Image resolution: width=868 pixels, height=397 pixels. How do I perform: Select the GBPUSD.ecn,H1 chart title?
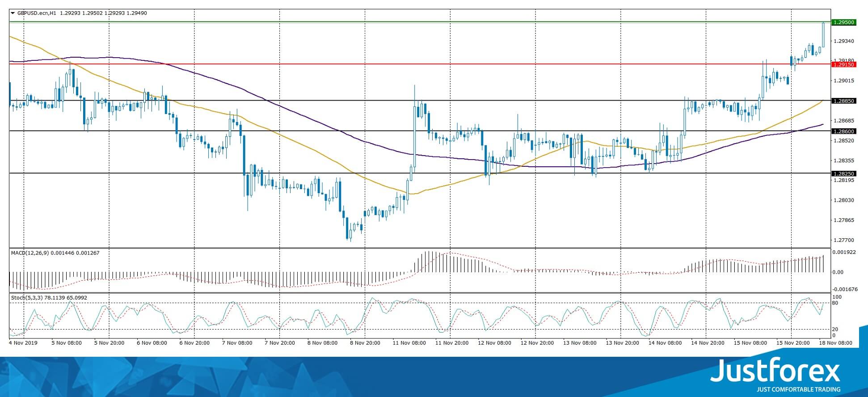point(37,13)
